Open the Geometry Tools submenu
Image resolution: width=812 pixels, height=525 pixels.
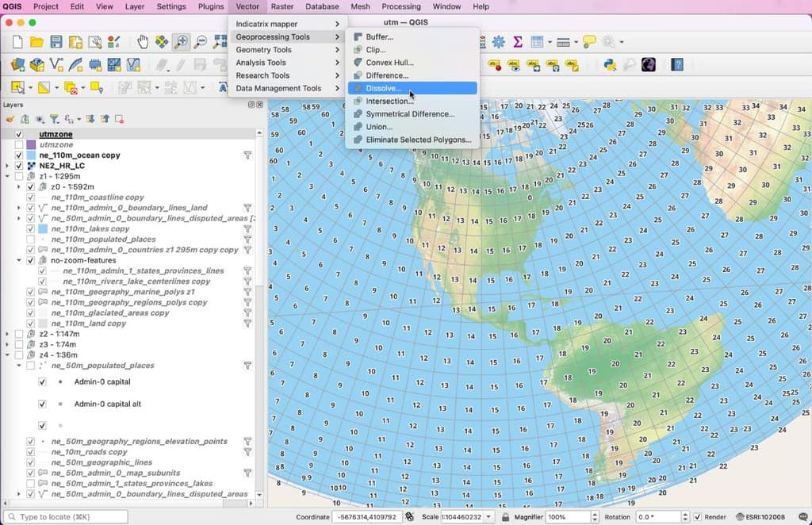(x=287, y=50)
